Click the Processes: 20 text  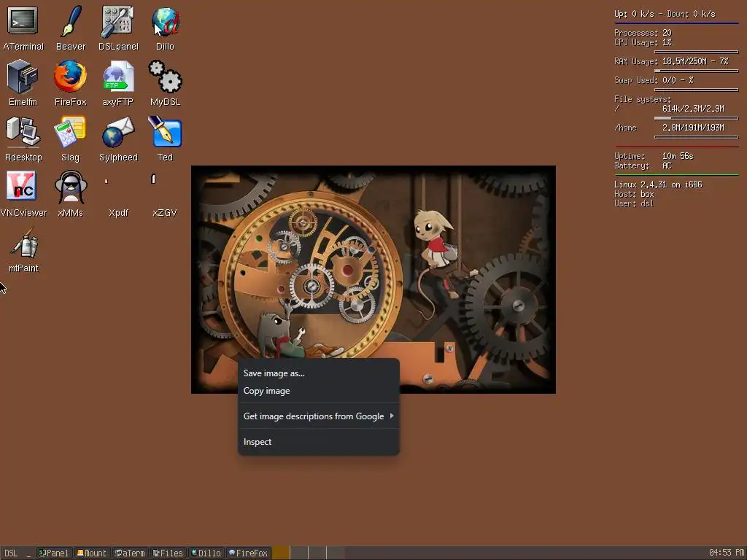tap(643, 33)
